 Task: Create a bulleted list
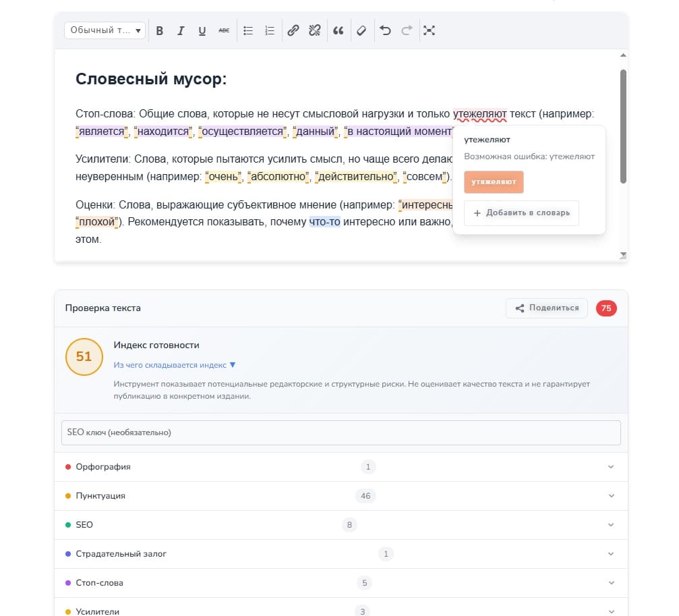[247, 30]
